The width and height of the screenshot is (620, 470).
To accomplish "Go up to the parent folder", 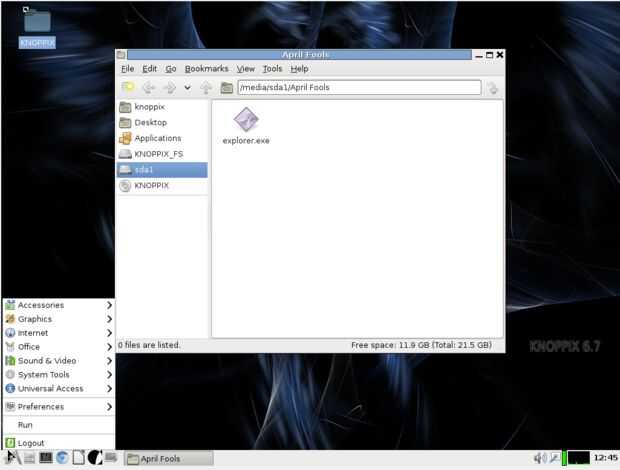I will pyautogui.click(x=206, y=87).
